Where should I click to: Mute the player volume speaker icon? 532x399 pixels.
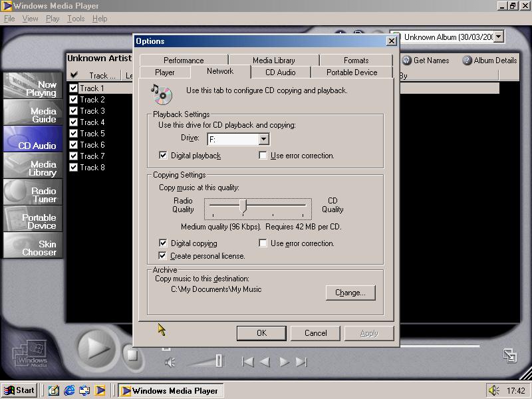pos(170,362)
